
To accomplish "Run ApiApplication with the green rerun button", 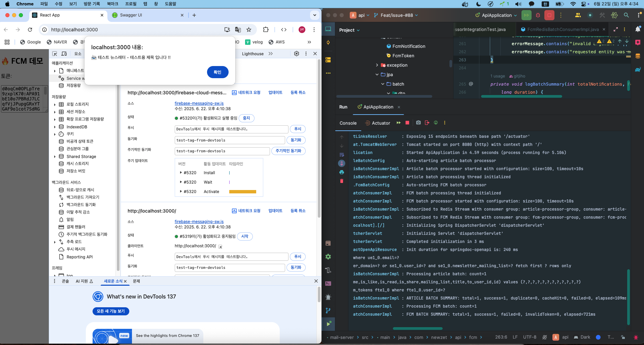I will (526, 15).
